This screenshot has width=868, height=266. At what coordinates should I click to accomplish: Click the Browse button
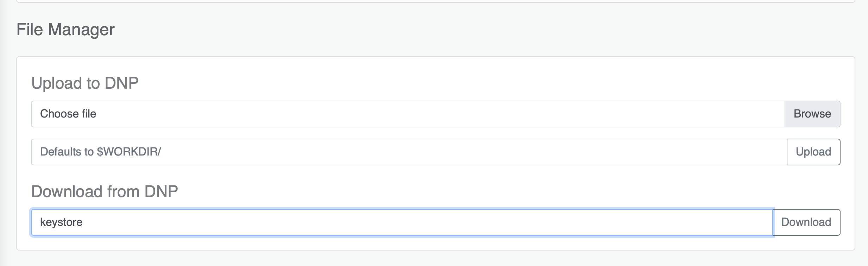(x=812, y=114)
